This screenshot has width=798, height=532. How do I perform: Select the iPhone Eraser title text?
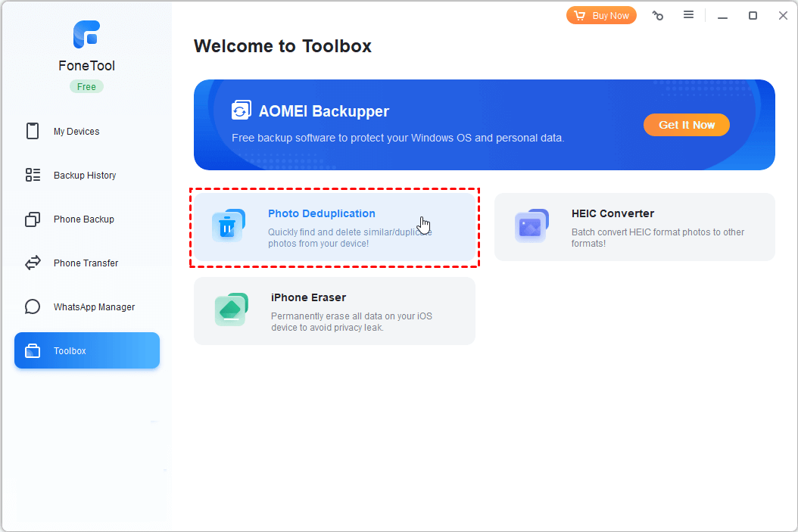[308, 297]
